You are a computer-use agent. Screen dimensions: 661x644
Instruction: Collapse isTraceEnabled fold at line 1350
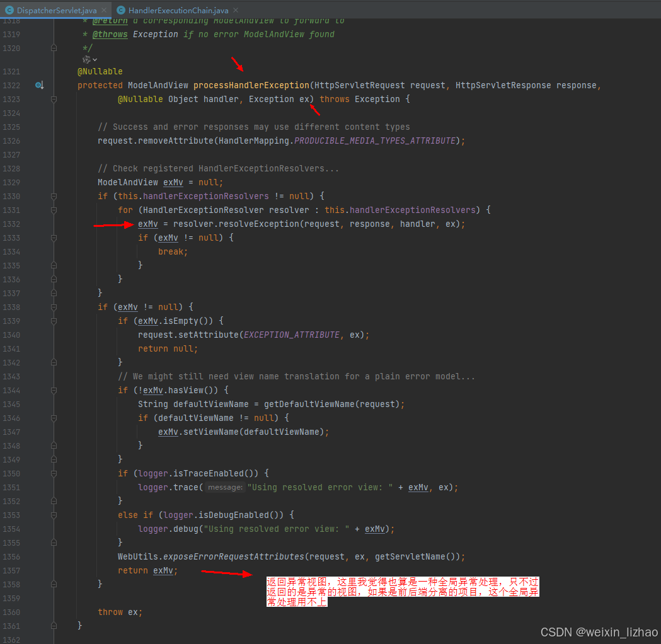(54, 474)
